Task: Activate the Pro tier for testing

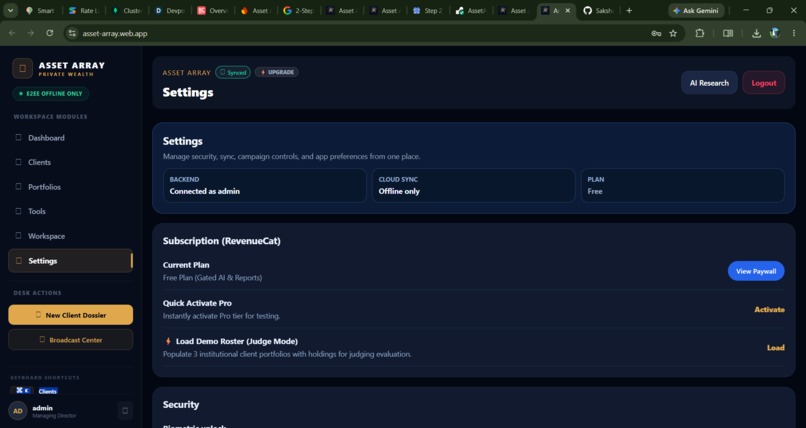Action: click(769, 309)
